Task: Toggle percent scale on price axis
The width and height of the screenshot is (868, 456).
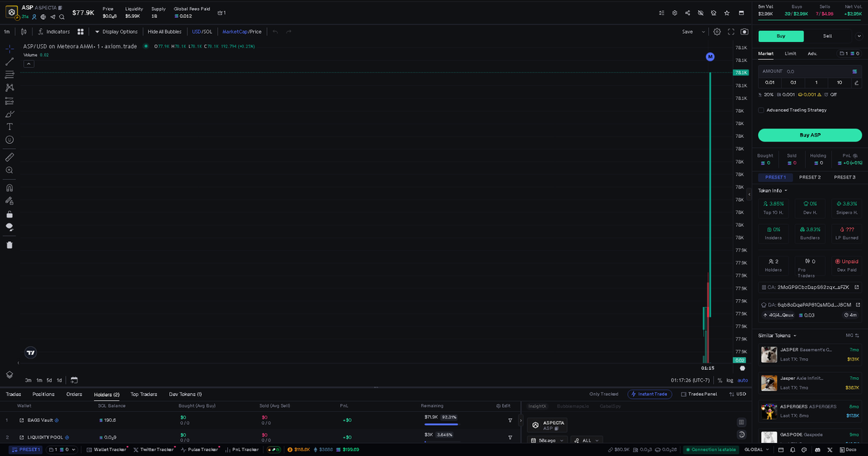Action: (720, 380)
